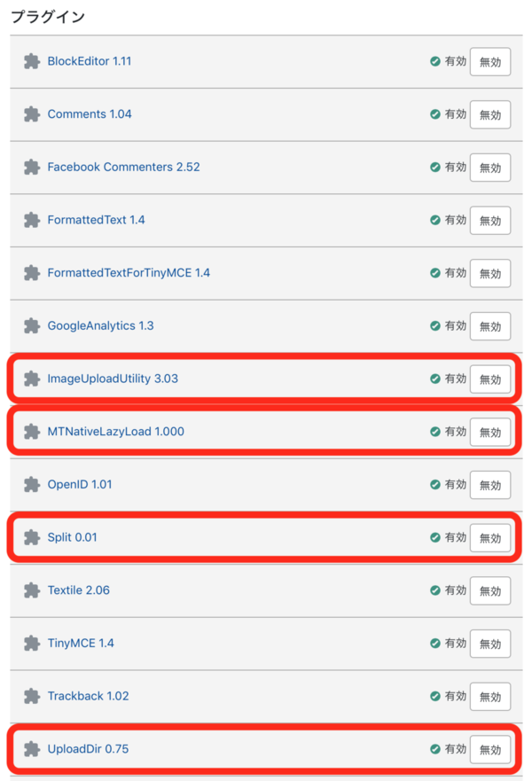This screenshot has width=532, height=781.
Task: Disable the Comments plugin with 無効
Action: pyautogui.click(x=490, y=114)
